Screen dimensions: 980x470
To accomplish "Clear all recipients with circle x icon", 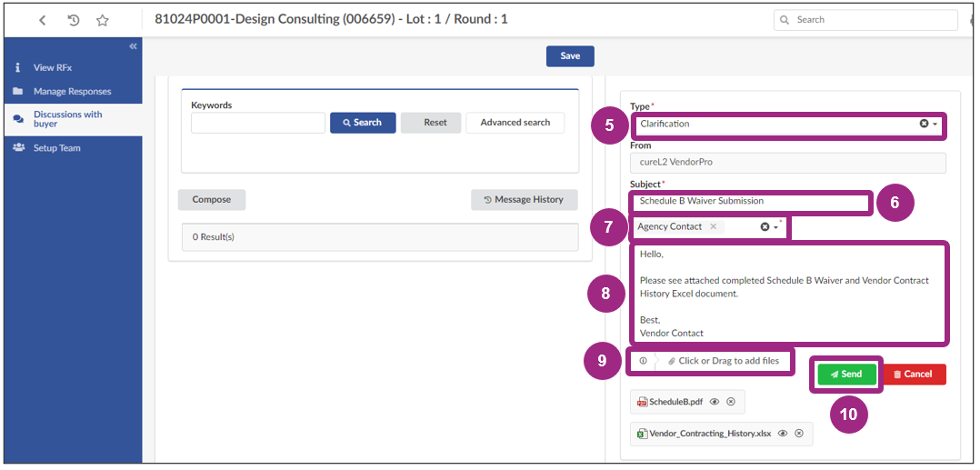I will click(x=765, y=227).
